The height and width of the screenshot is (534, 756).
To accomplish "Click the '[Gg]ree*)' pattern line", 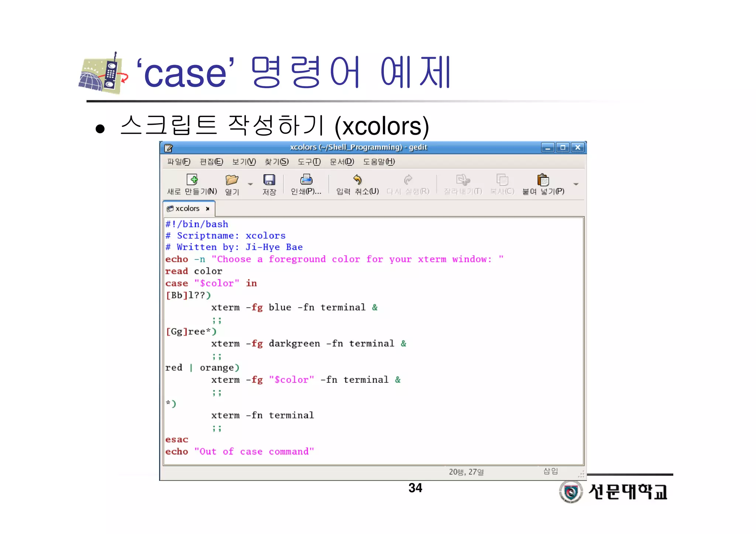I will click(191, 331).
